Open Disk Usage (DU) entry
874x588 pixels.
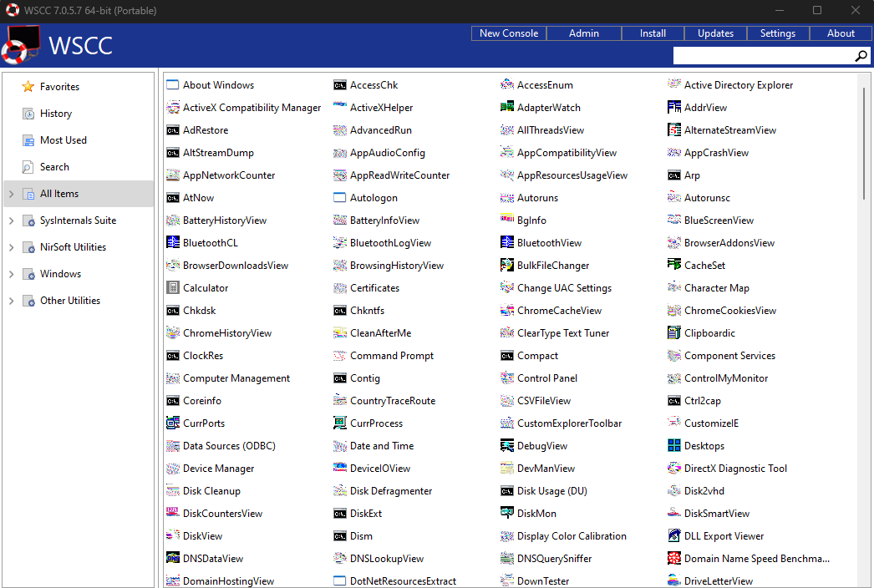pyautogui.click(x=551, y=491)
